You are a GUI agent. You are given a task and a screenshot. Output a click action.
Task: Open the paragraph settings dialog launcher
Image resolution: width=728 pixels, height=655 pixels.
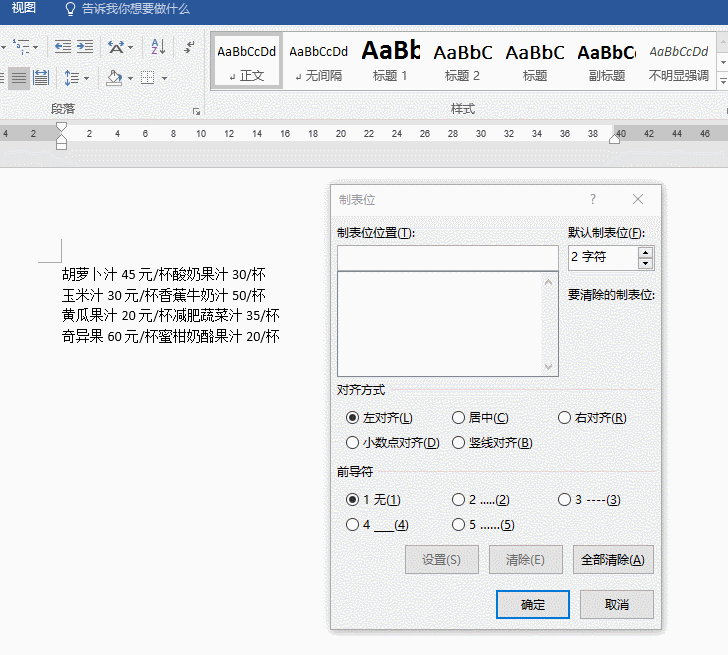pos(196,111)
